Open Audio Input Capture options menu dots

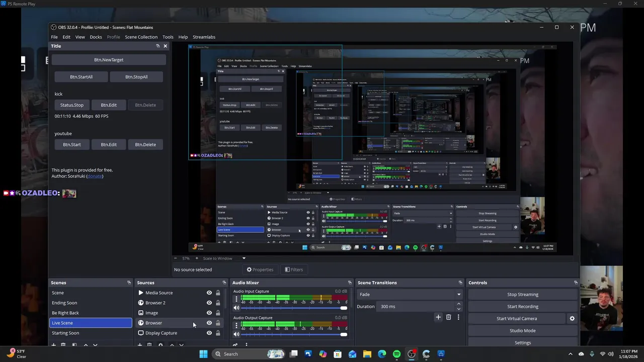236,299
